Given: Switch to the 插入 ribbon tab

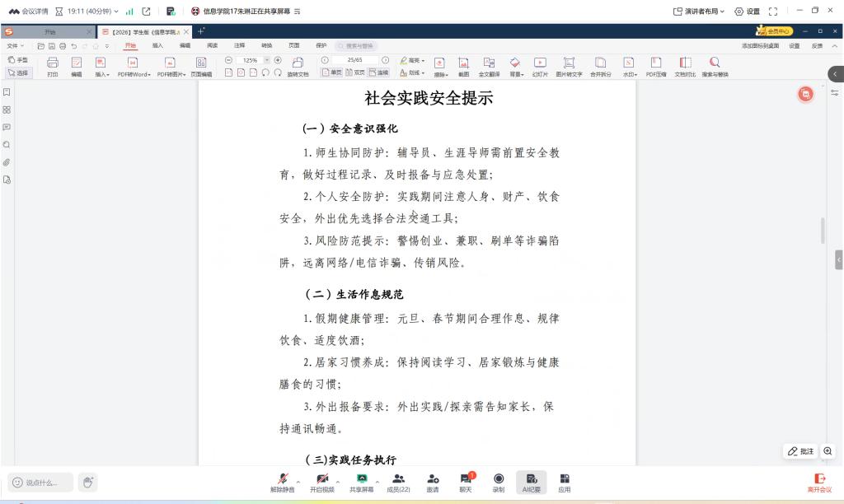Looking at the screenshot, I should (157, 46).
